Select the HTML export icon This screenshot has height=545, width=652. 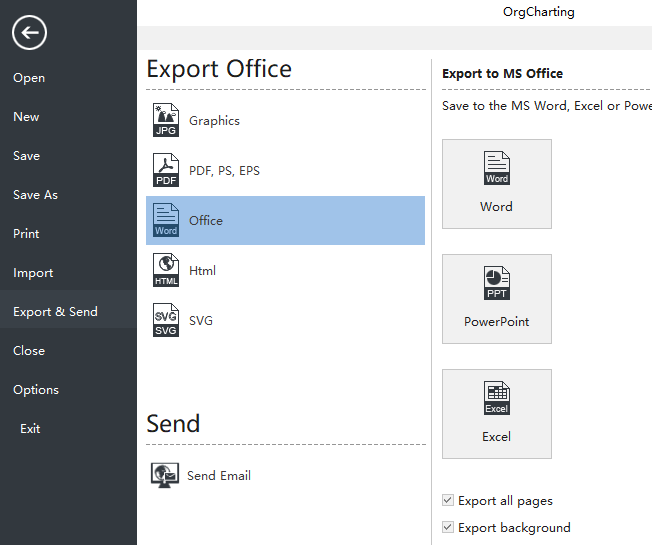[x=166, y=270]
